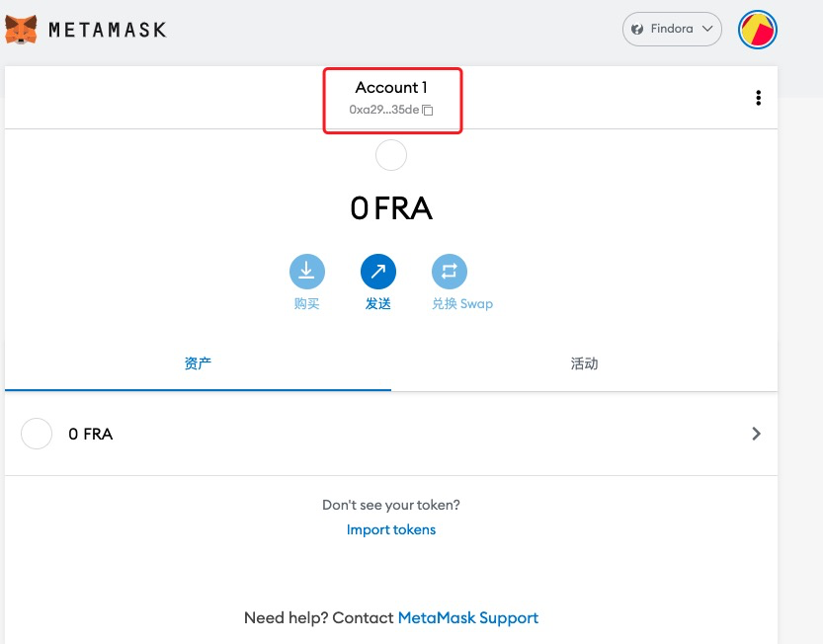Image resolution: width=823 pixels, height=644 pixels.
Task: Open the three-dot account options menu
Action: pos(758,98)
